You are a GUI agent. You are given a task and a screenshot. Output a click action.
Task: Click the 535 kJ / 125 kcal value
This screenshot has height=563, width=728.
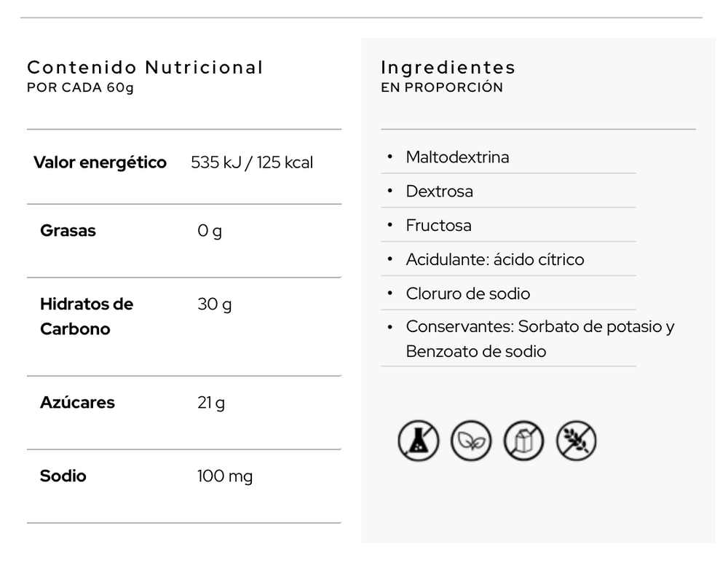252,162
